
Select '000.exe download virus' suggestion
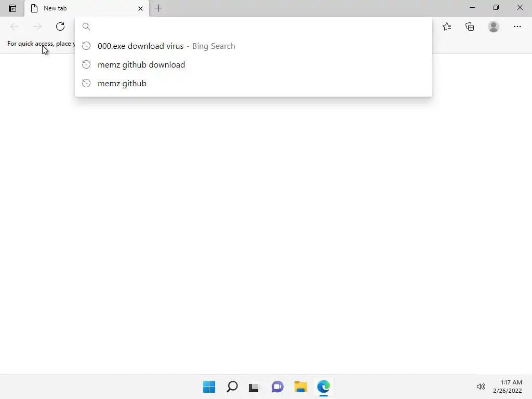click(254, 46)
